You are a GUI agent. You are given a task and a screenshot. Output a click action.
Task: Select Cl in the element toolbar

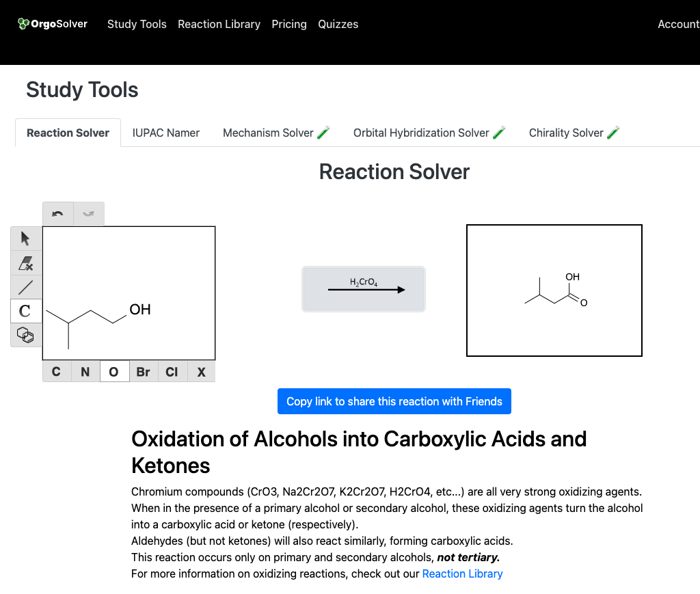pos(172,371)
